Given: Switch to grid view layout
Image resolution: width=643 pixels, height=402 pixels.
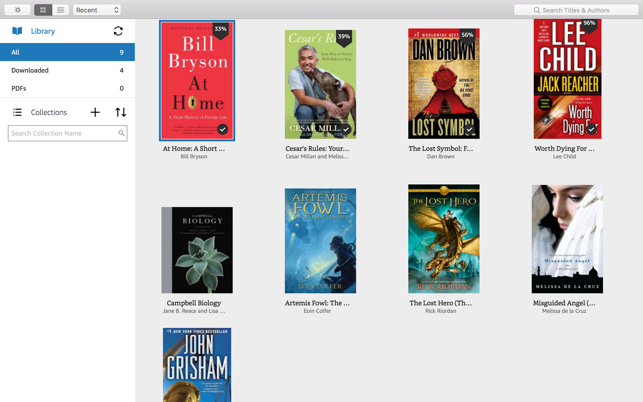Looking at the screenshot, I should click(43, 10).
